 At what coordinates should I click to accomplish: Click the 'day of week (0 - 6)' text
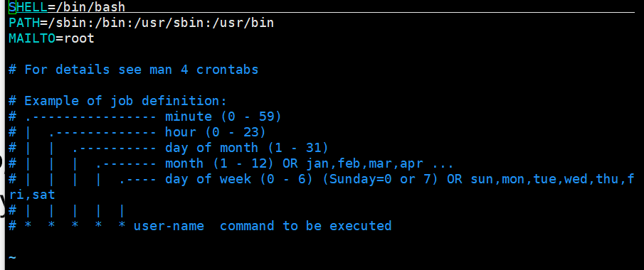[239, 179]
